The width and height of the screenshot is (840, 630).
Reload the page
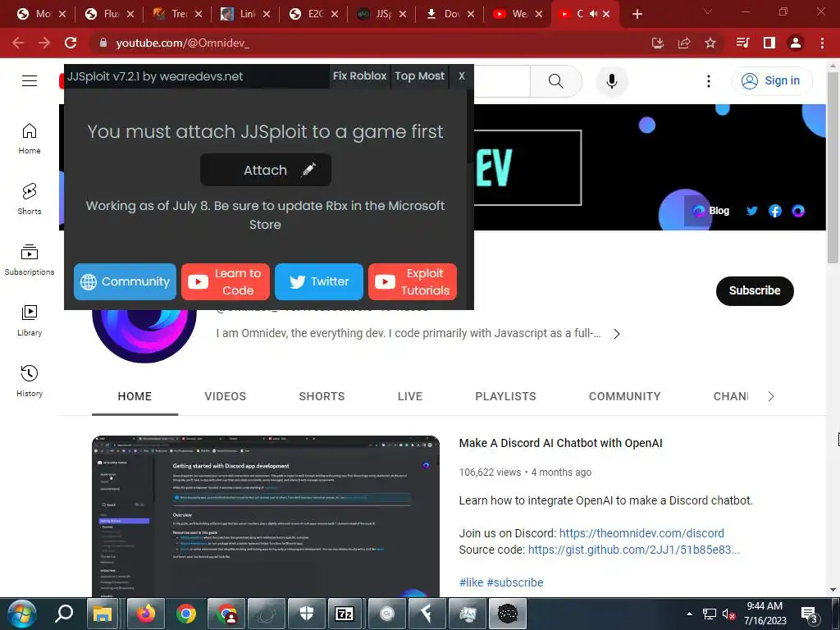click(71, 43)
